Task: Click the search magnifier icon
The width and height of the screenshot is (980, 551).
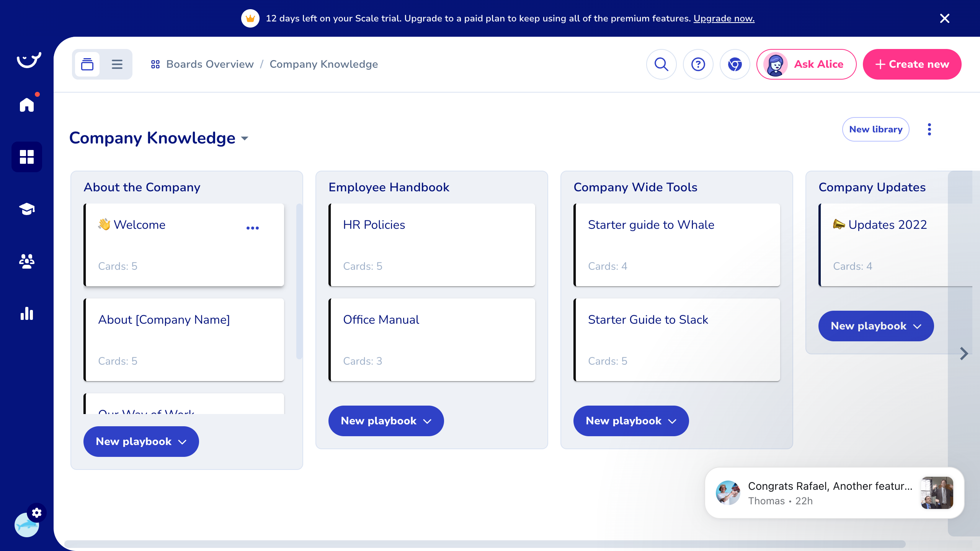Action: pyautogui.click(x=661, y=64)
